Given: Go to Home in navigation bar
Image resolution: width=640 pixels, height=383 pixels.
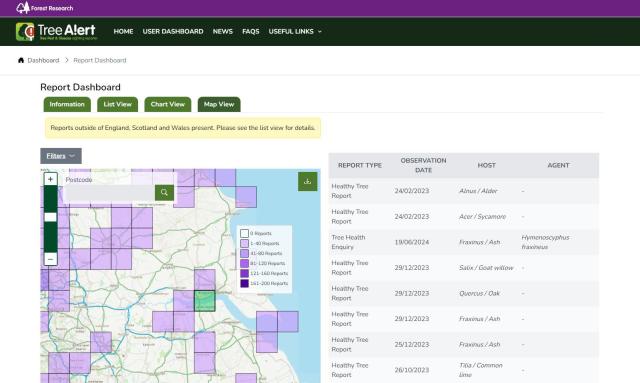Looking at the screenshot, I should click(123, 31).
